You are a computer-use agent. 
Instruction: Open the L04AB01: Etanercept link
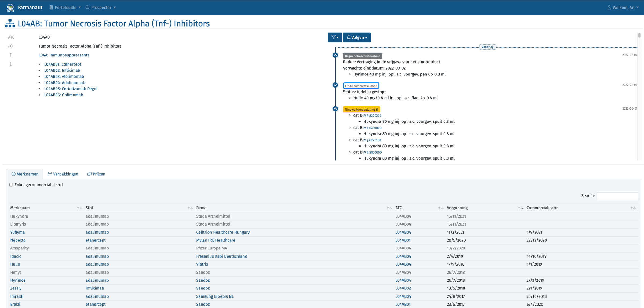pos(63,64)
